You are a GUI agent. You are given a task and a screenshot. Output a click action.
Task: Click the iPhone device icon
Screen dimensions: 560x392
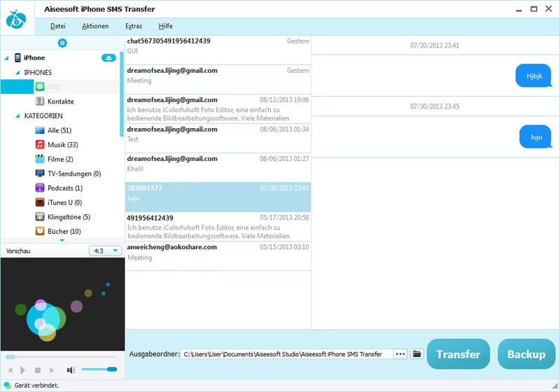pyautogui.click(x=17, y=58)
